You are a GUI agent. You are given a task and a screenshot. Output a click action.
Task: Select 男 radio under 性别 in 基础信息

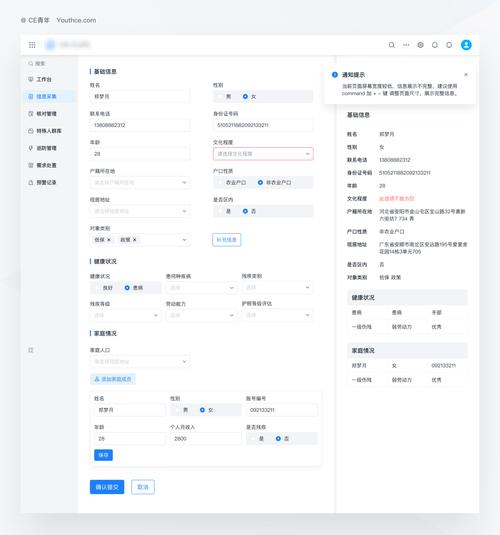pyautogui.click(x=224, y=97)
